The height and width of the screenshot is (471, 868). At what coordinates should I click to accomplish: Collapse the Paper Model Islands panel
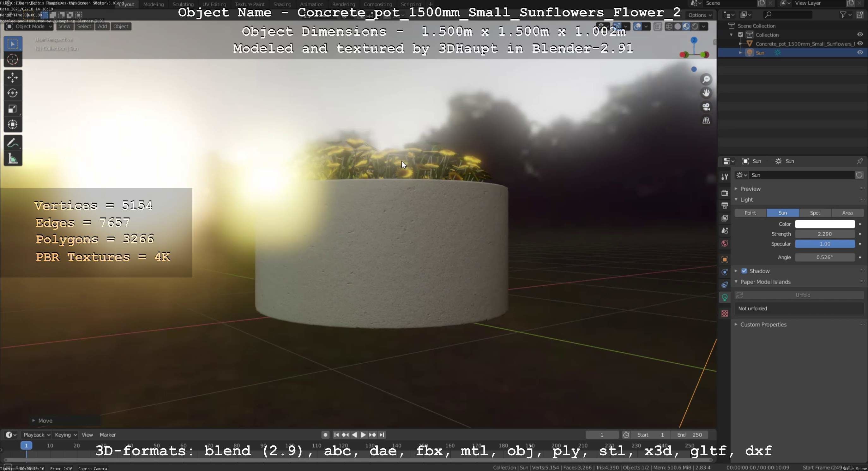765,282
